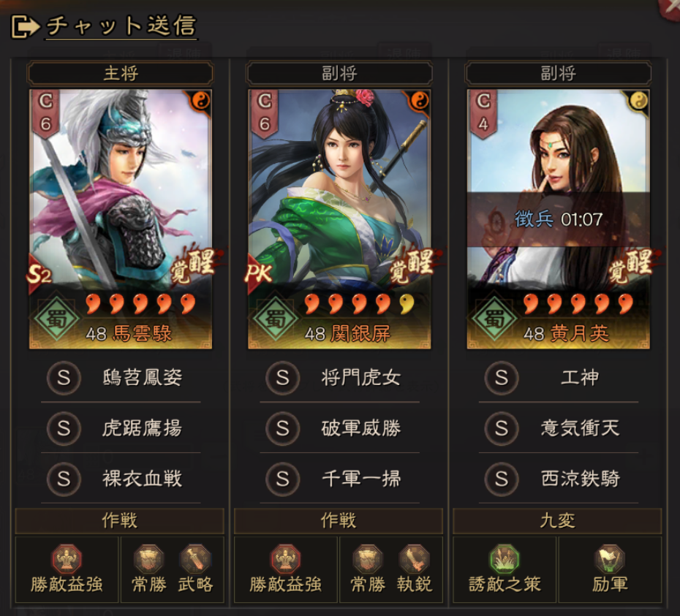This screenshot has height=616, width=680.
Task: Select the 九変 tactics header
Action: [557, 520]
